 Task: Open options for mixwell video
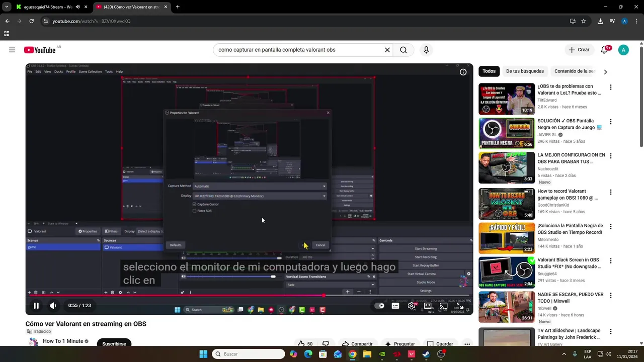pos(611,296)
